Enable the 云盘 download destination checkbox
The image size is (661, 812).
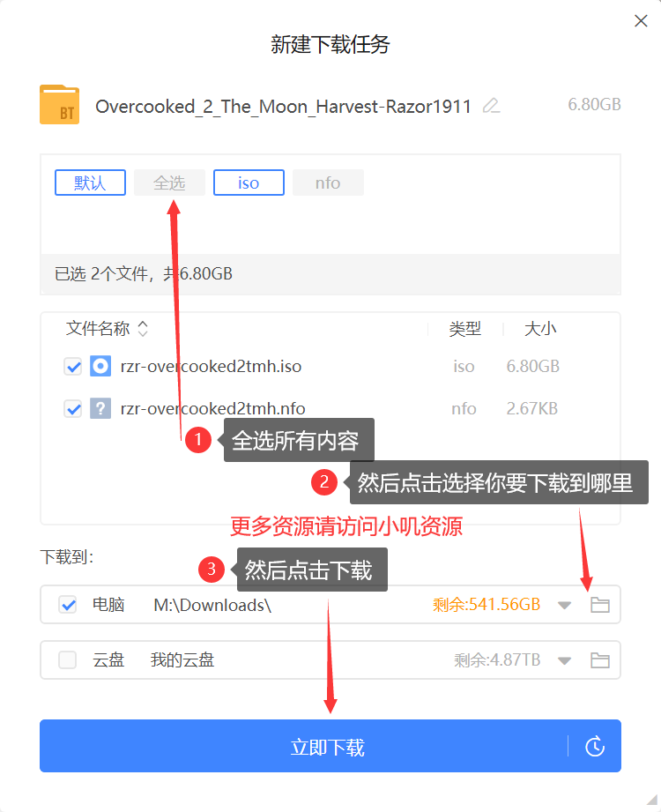click(x=68, y=659)
